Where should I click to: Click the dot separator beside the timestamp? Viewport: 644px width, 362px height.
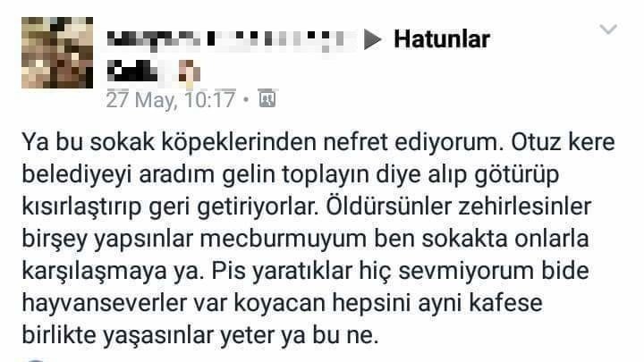pyautogui.click(x=246, y=100)
